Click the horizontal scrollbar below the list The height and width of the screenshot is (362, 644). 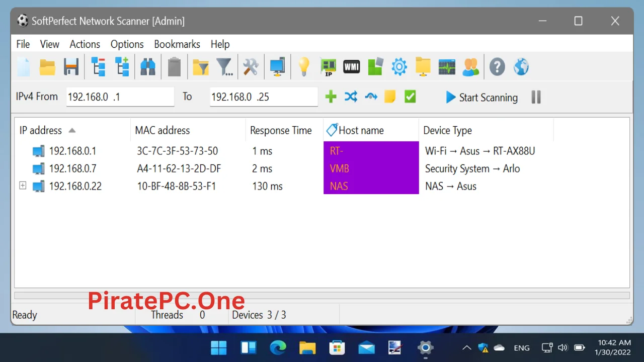click(322, 295)
